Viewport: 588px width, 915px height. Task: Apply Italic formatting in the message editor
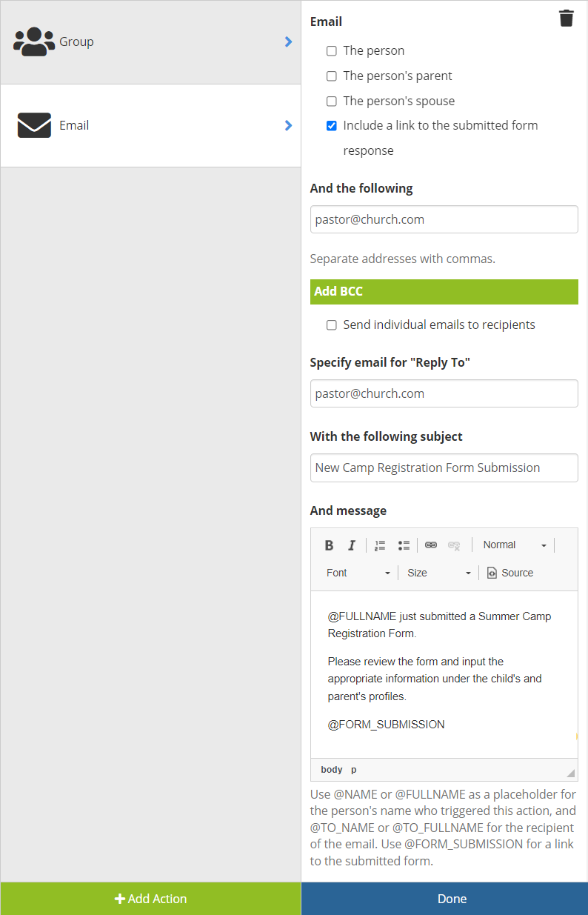click(352, 545)
